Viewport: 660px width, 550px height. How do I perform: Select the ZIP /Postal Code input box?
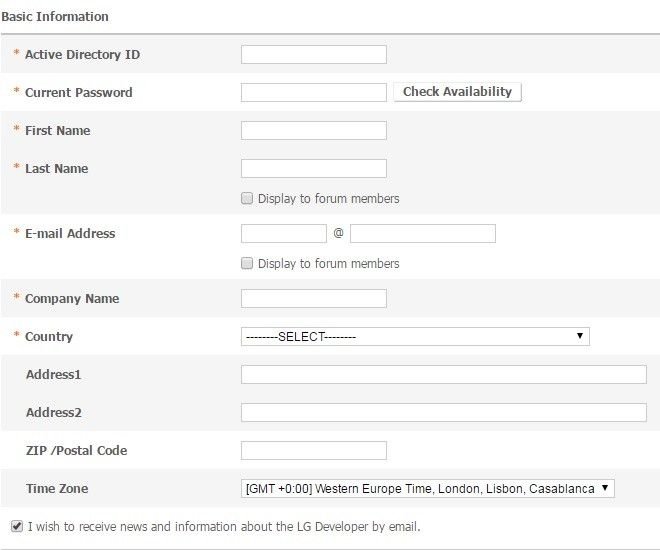pyautogui.click(x=314, y=451)
